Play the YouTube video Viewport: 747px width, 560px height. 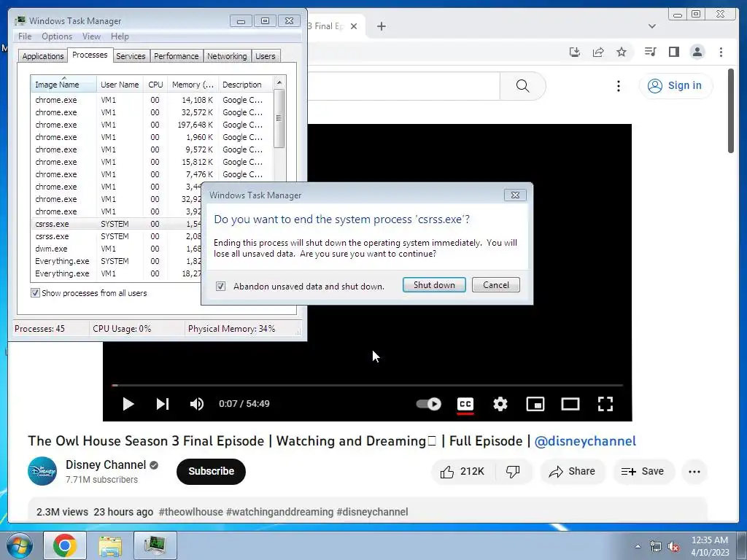tap(128, 404)
